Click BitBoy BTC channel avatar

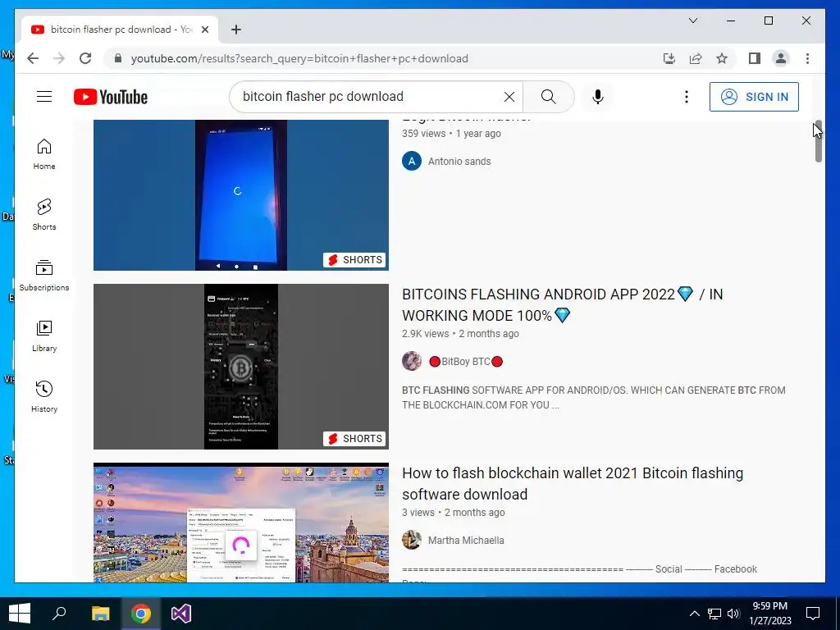click(x=412, y=361)
